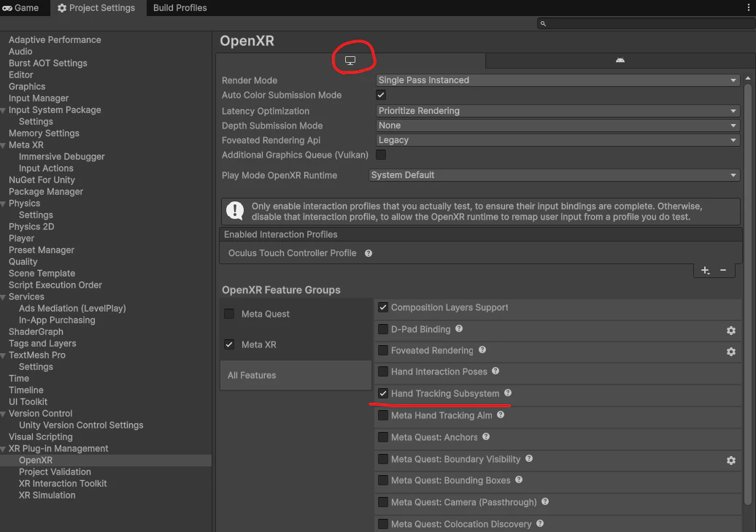Open the D-Pad Binding settings gear
Image resolution: width=756 pixels, height=532 pixels.
(731, 331)
